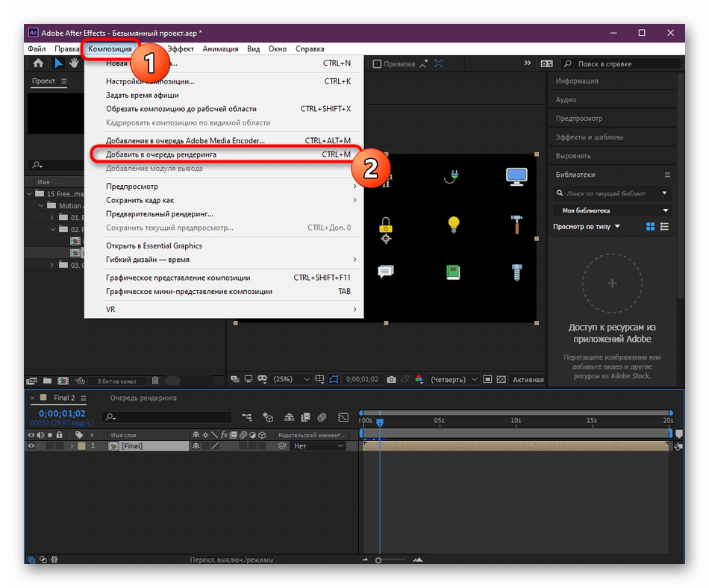The width and height of the screenshot is (709, 588).
Task: Expand the toolbar overflow chevrons
Action: coord(527,63)
